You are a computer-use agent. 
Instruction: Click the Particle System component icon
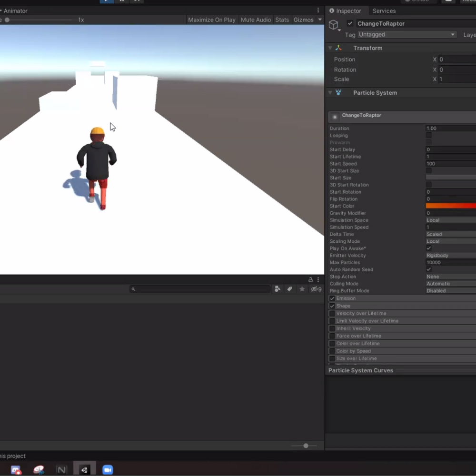[338, 93]
